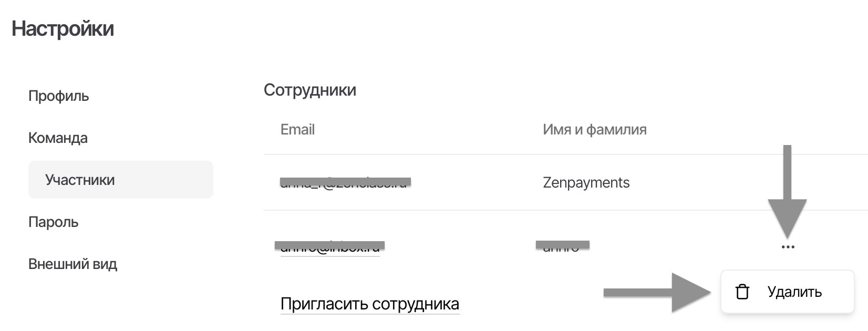Click the Сотрудники section heading
Viewport: 868px width, 331px height.
309,90
